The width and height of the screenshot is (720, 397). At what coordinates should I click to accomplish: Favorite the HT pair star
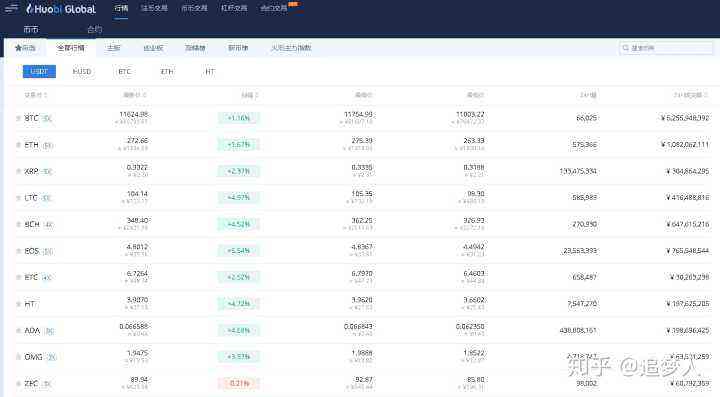(x=18, y=304)
